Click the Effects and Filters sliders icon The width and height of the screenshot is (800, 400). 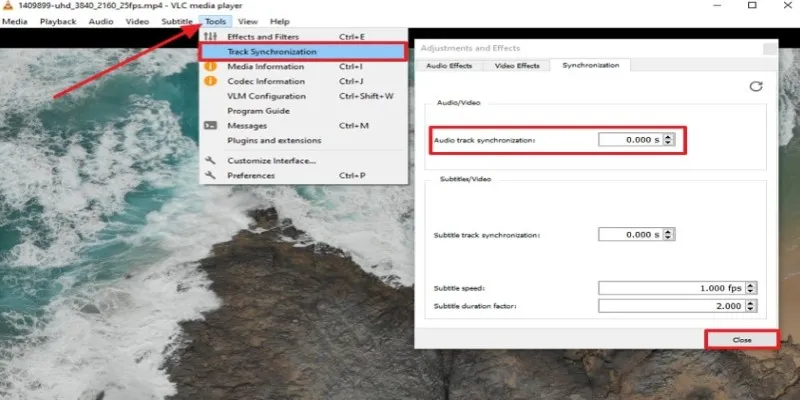tap(210, 37)
